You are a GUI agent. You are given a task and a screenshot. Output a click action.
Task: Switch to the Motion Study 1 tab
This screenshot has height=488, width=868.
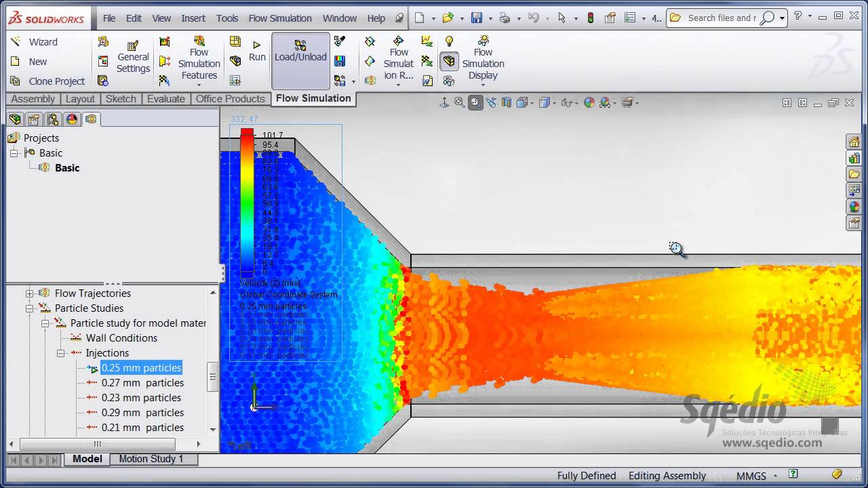tap(151, 459)
